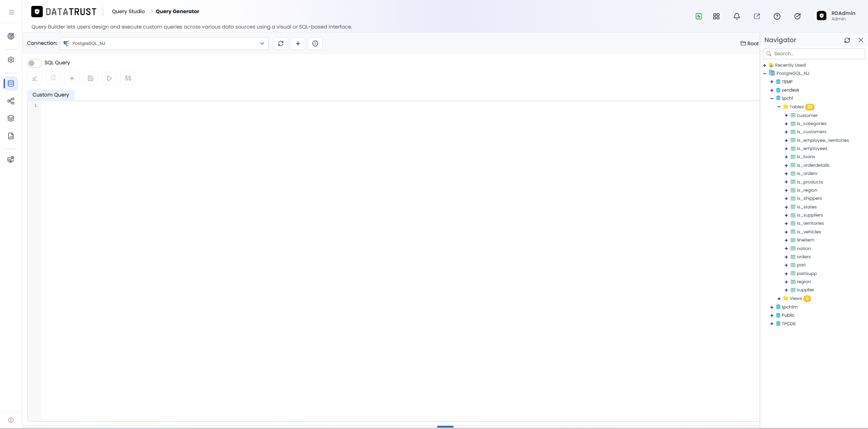
Task: Click the info icon at sidebar bottom
Action: (x=11, y=420)
